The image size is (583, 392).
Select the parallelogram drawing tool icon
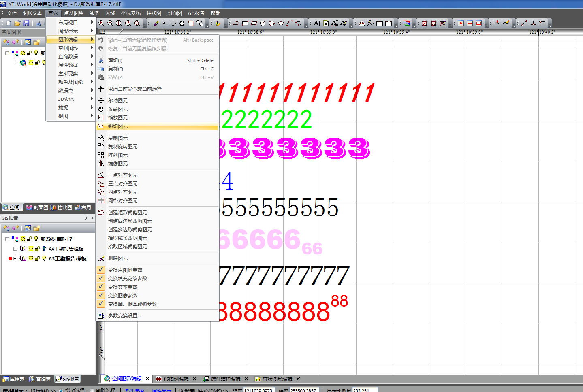point(254,23)
